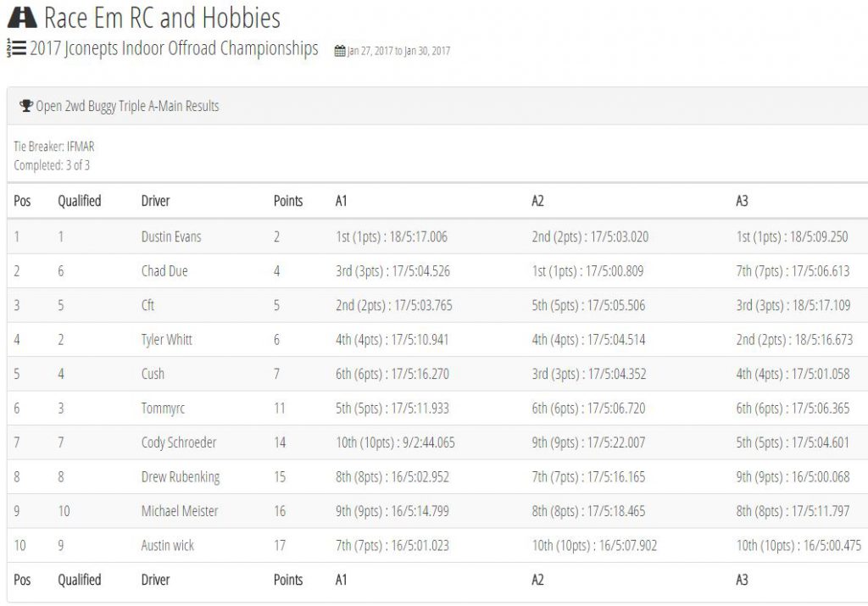This screenshot has height=606, width=868.
Task: Open the Race Em RC and Hobbies title
Action: tap(162, 18)
